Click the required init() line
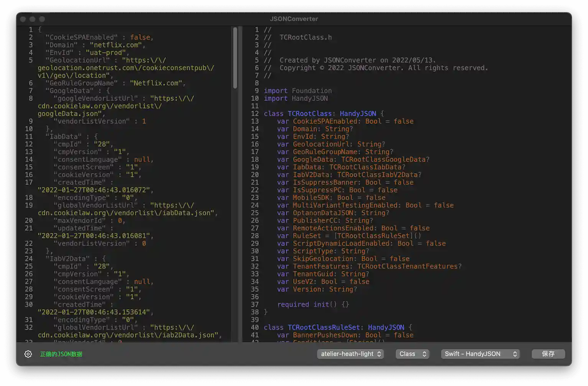 click(x=313, y=304)
